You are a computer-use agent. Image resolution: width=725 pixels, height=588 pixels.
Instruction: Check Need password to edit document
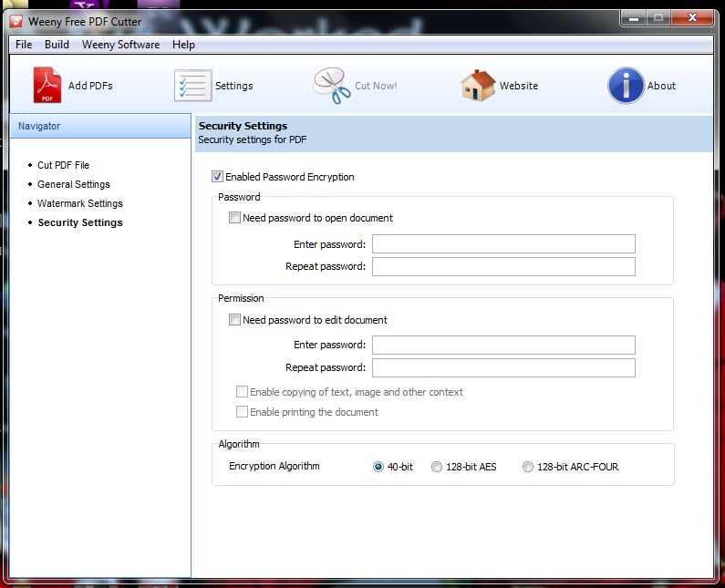click(235, 320)
